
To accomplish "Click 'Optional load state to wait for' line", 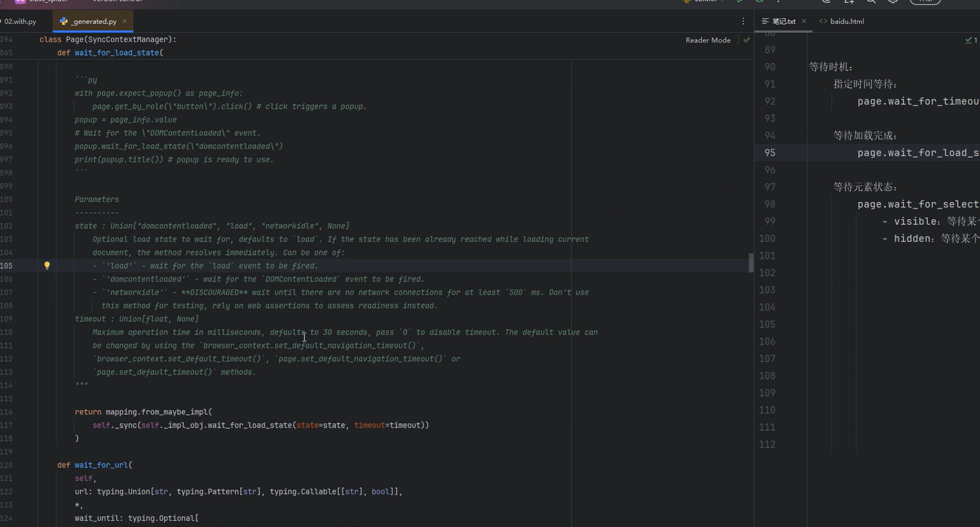I will coord(340,239).
